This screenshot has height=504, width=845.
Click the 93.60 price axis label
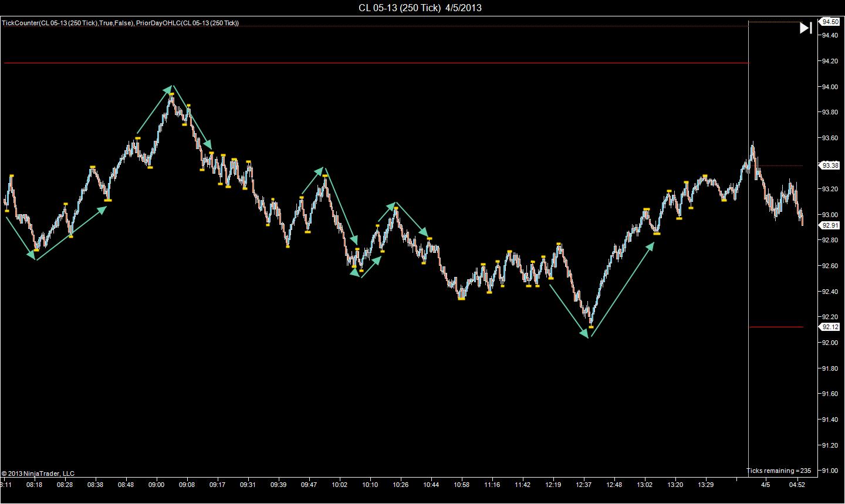pyautogui.click(x=830, y=138)
